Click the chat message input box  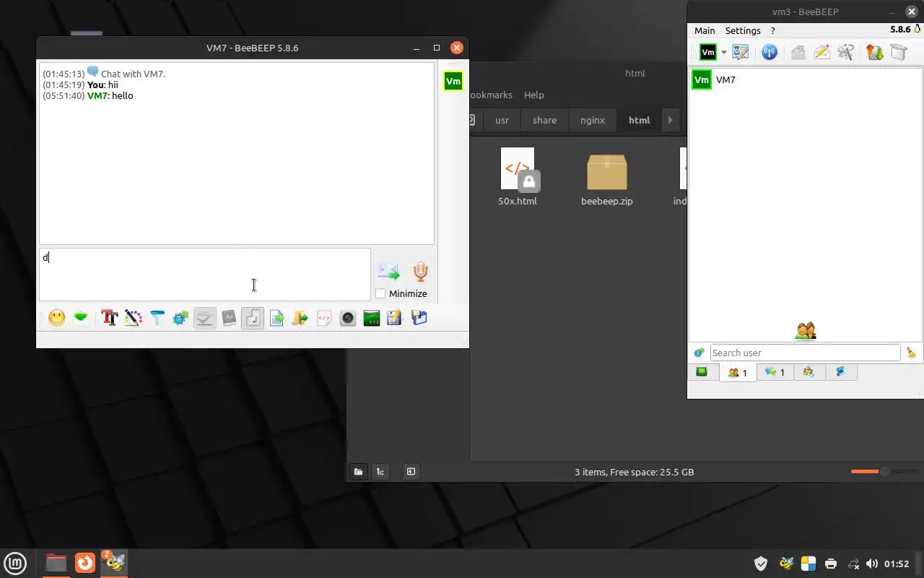click(205, 274)
